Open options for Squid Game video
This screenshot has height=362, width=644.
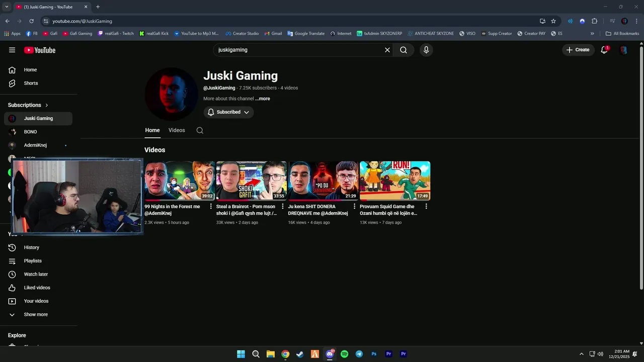click(426, 206)
